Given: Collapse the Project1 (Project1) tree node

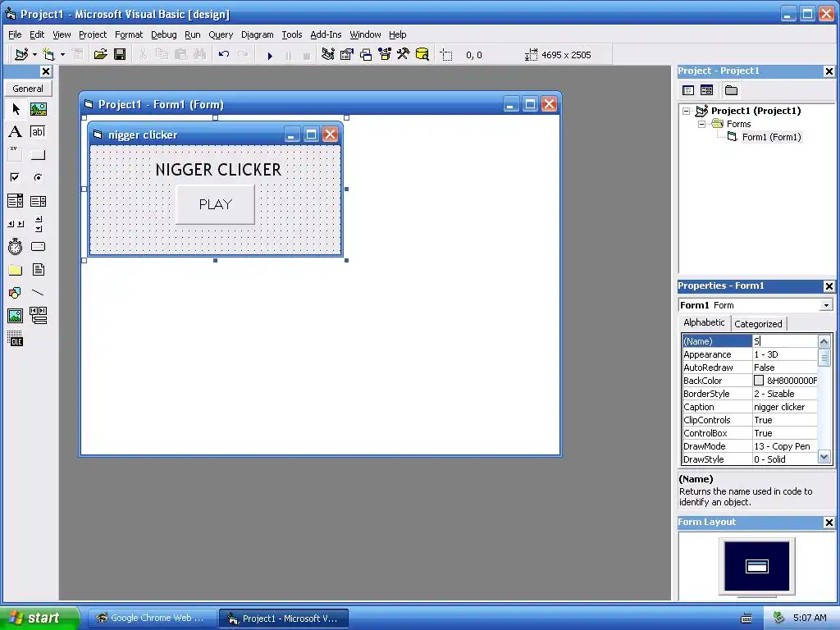Looking at the screenshot, I should [x=687, y=111].
